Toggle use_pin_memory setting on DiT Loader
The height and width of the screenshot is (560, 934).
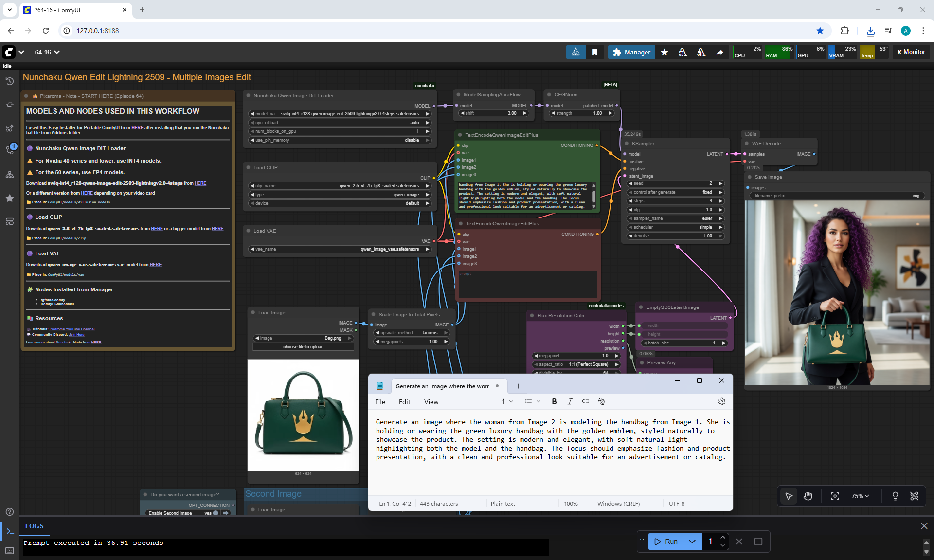click(341, 140)
